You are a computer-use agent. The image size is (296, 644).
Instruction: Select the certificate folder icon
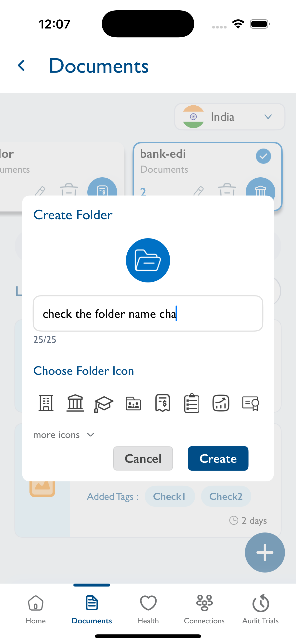tap(251, 403)
